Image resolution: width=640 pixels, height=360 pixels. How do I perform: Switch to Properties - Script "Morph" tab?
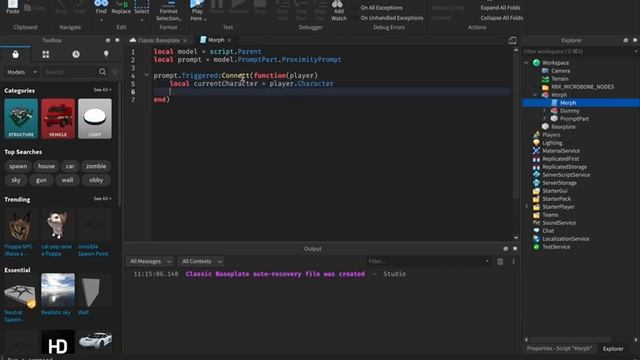coord(559,349)
